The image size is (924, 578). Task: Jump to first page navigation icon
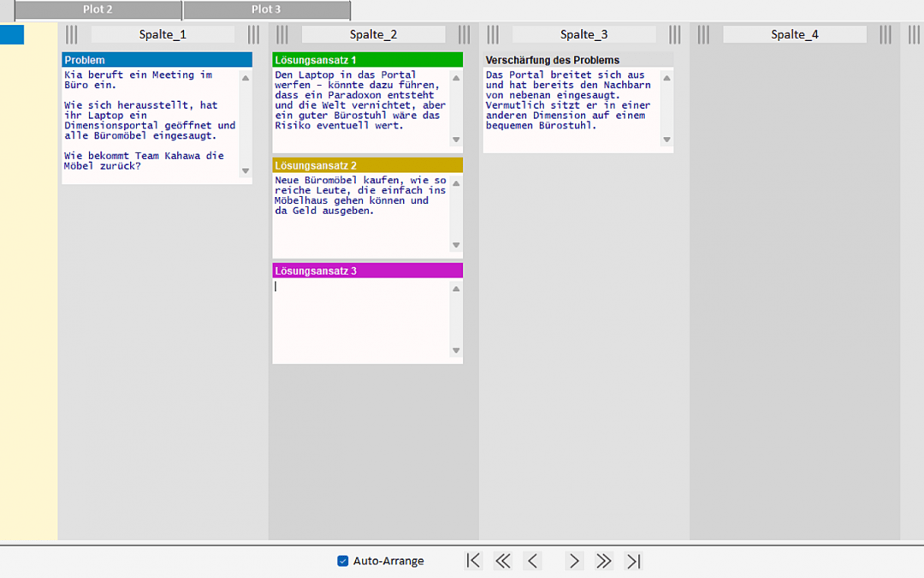point(473,561)
